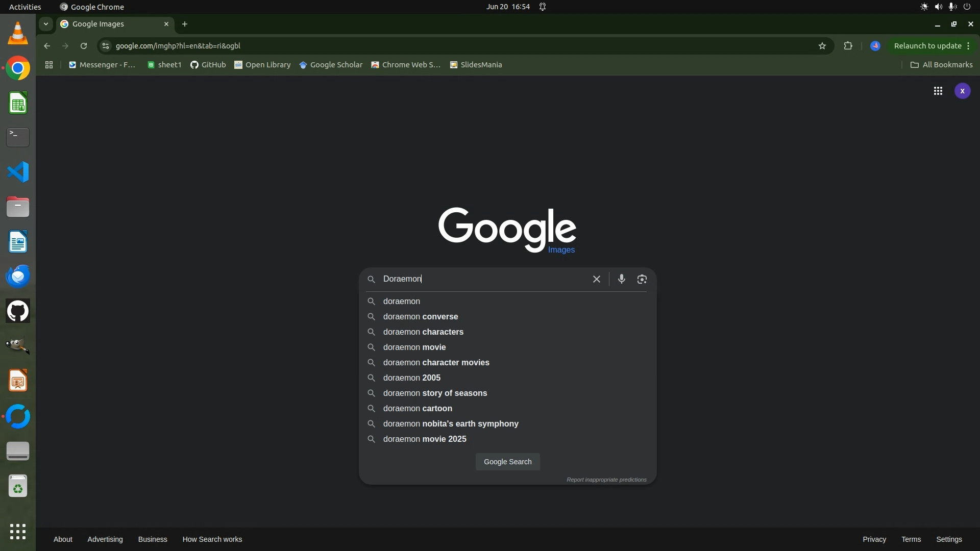Screen dimensions: 980x551
Task: Launch Visual Studio Code from dock
Action: (18, 172)
